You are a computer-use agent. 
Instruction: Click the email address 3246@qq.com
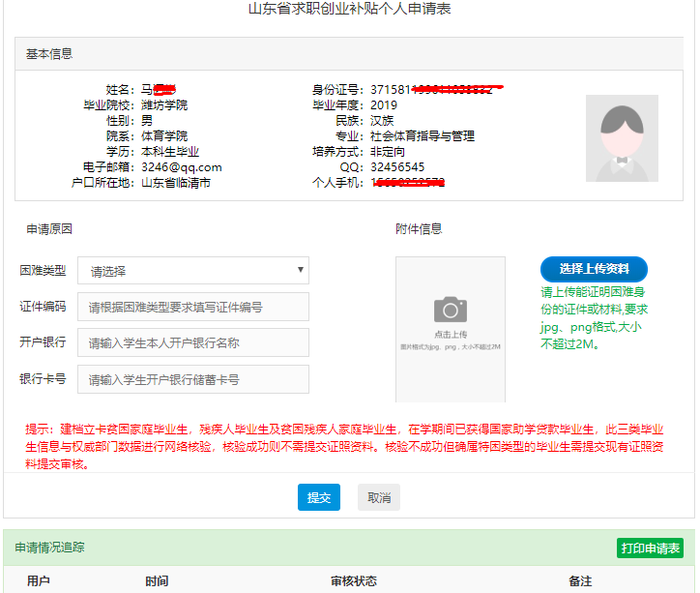pyautogui.click(x=182, y=167)
